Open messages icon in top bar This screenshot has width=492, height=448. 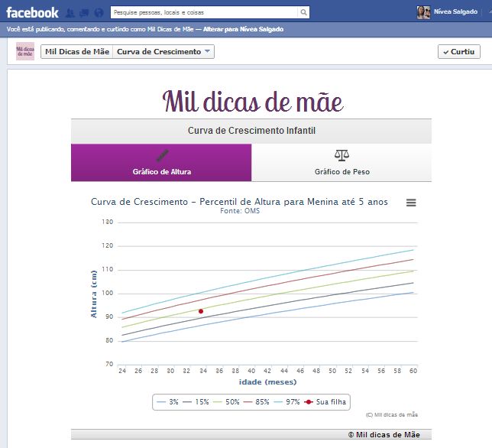84,13
